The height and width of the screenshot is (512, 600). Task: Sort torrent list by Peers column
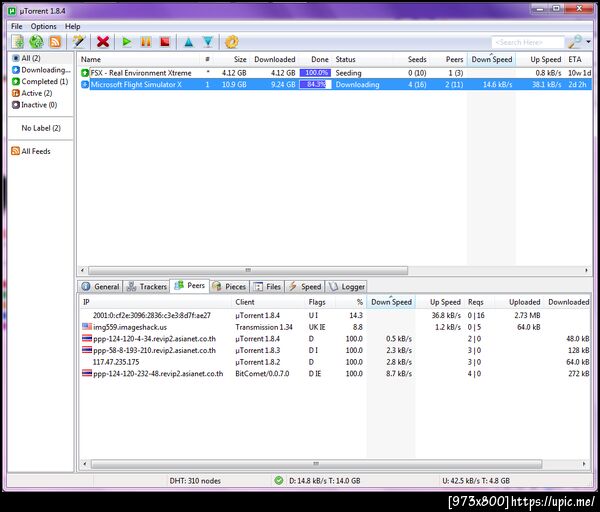pyautogui.click(x=448, y=59)
